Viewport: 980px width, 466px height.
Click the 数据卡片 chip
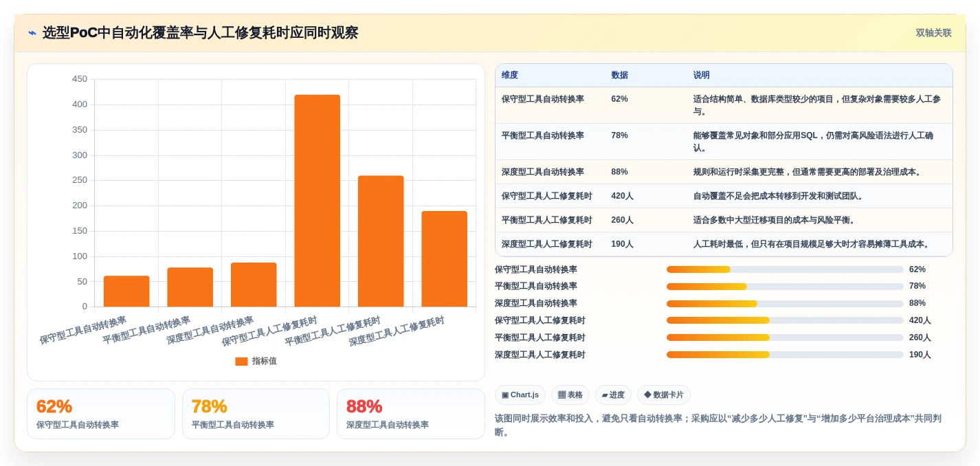664,395
